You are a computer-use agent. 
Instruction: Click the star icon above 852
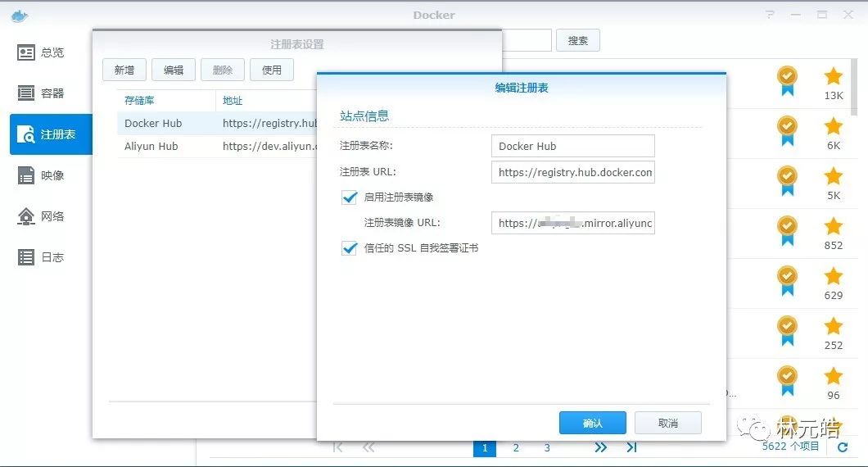tap(833, 226)
